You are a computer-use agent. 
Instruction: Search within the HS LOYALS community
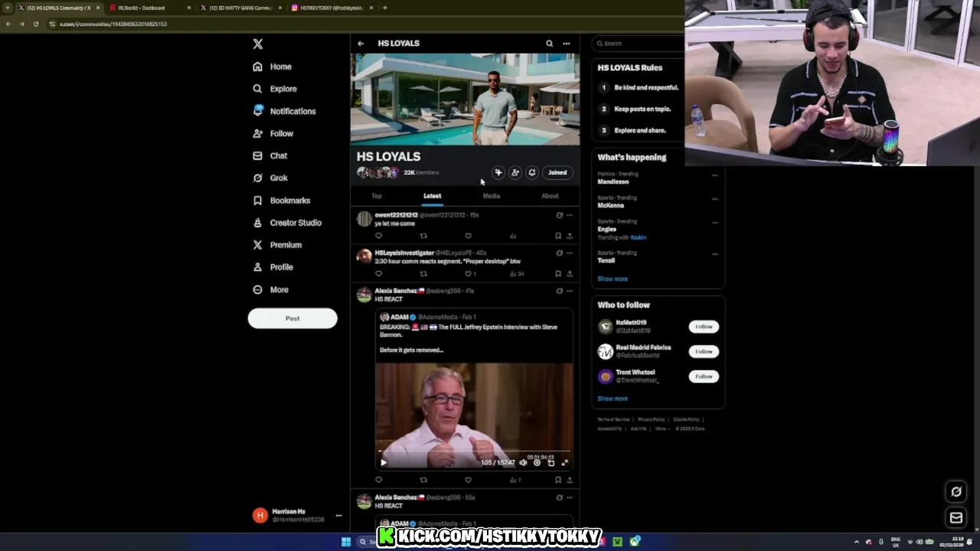[x=549, y=44]
